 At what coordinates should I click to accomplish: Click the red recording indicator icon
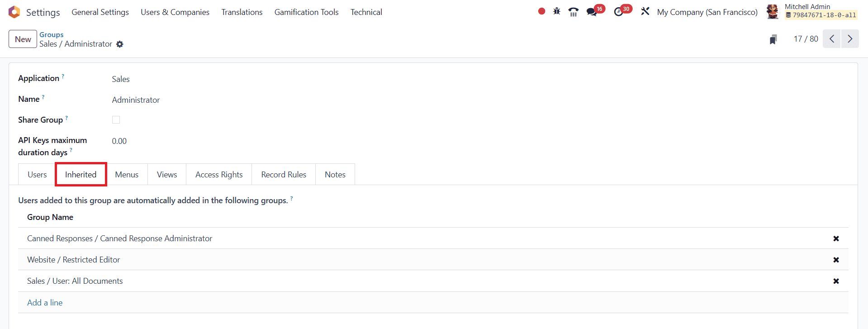point(541,11)
